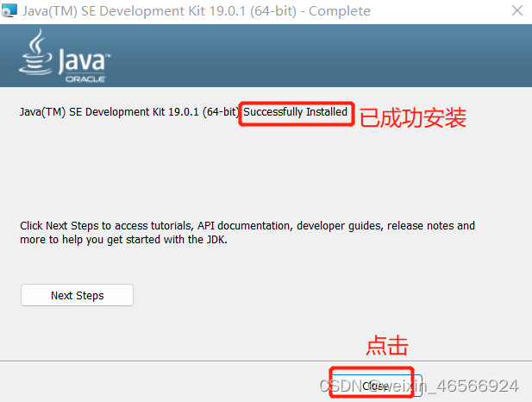532x402 pixels.
Task: Click the "Successfully Installed" text
Action: click(295, 111)
